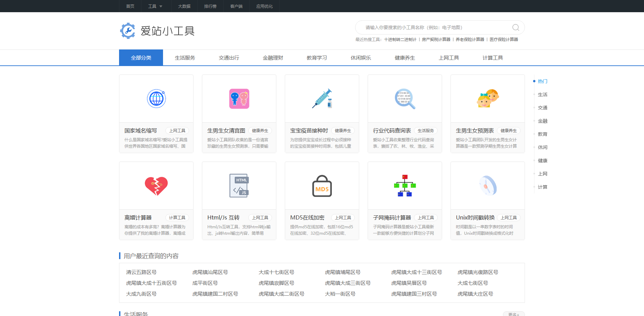Open the 大数据 menu item
Viewport: 644px width, 316px height.
pos(184,6)
